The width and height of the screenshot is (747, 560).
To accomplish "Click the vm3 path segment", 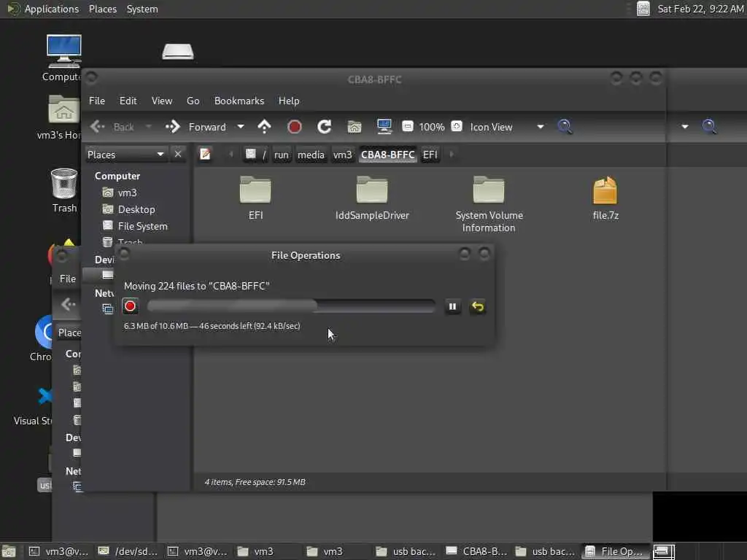I will pyautogui.click(x=343, y=155).
